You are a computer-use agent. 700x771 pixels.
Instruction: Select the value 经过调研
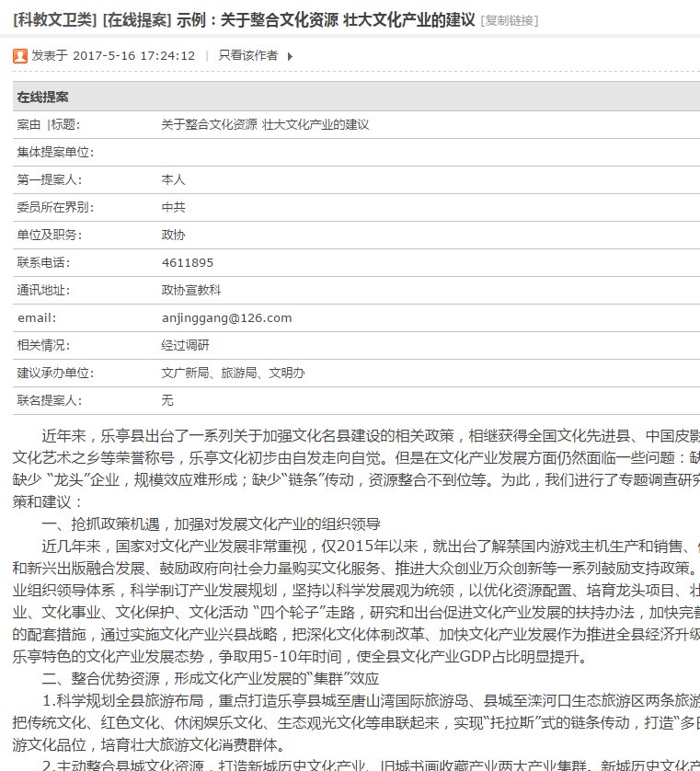[x=185, y=345]
